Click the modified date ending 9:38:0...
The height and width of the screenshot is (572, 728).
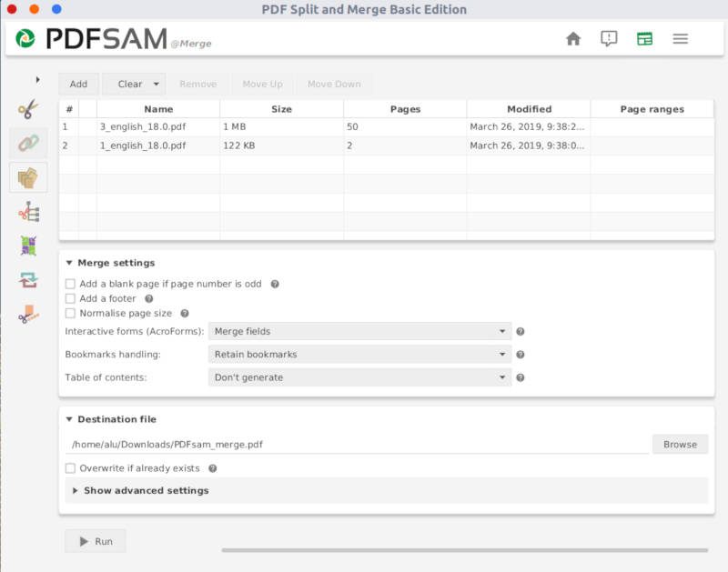click(527, 146)
